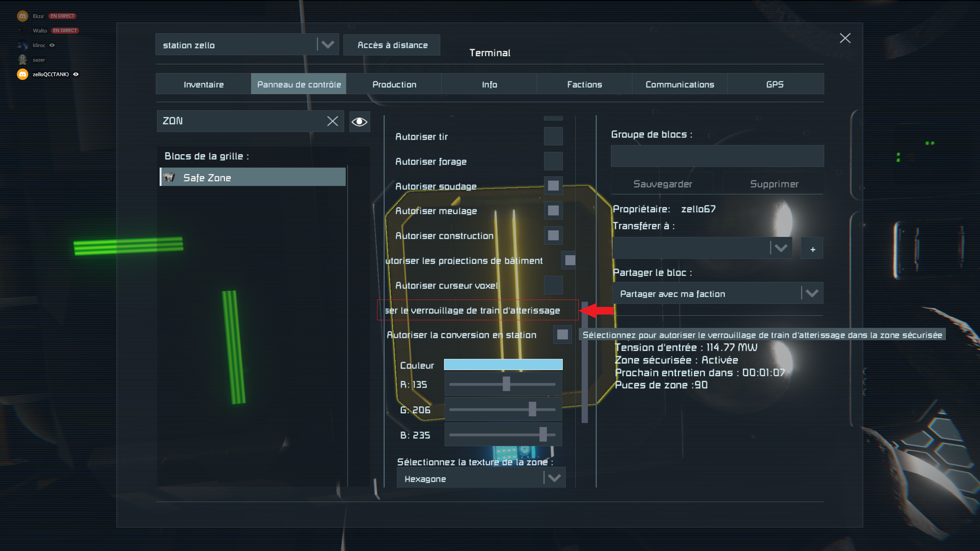Close the Terminal window
The width and height of the screenshot is (980, 551).
[x=845, y=38]
